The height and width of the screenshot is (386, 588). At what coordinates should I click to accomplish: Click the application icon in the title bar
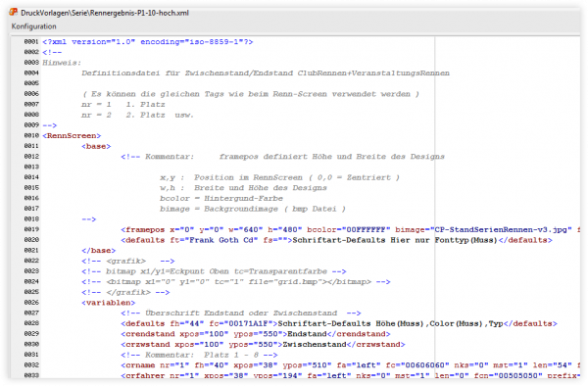click(x=14, y=12)
